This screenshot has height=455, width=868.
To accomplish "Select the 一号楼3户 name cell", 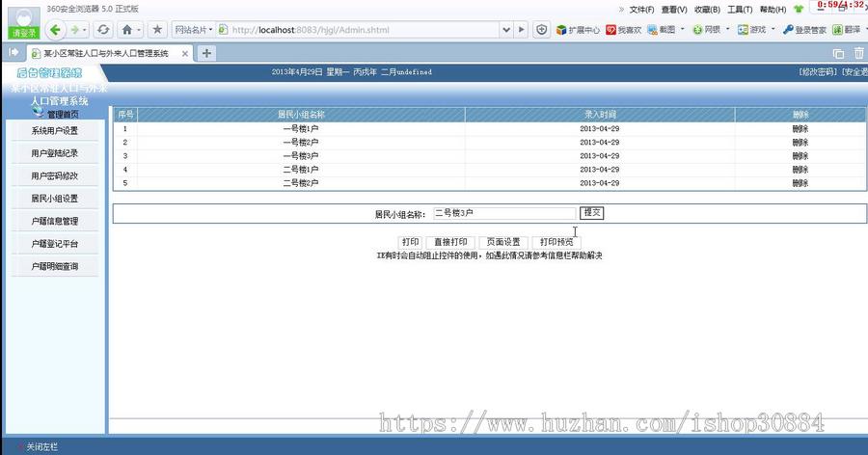I will [301, 156].
